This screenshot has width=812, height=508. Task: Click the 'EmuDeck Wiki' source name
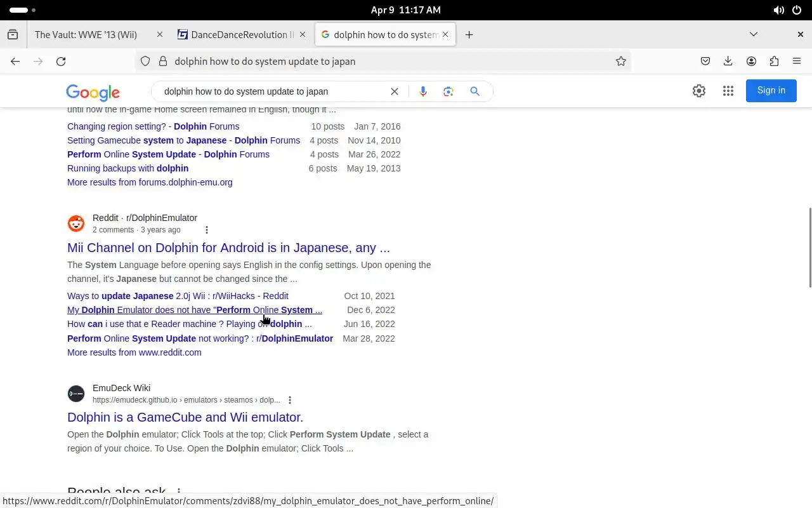[x=121, y=388]
